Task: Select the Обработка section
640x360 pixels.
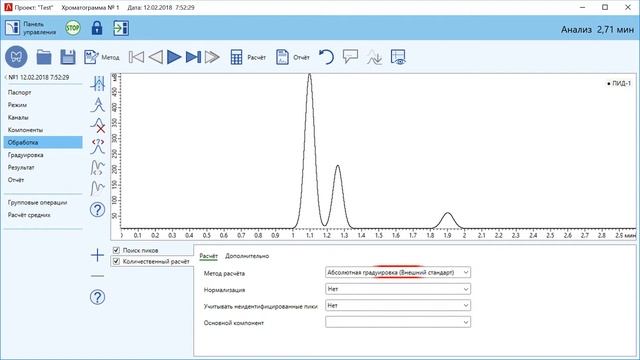Action: point(43,142)
